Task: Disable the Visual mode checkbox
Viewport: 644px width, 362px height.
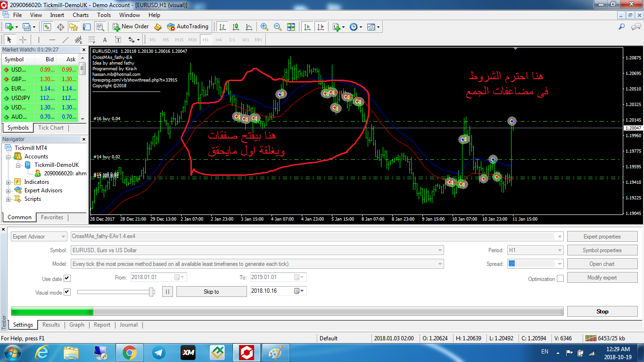Action: click(67, 292)
